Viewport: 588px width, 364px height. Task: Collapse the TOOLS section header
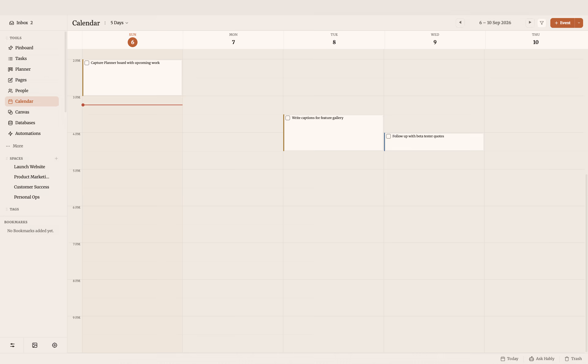16,38
